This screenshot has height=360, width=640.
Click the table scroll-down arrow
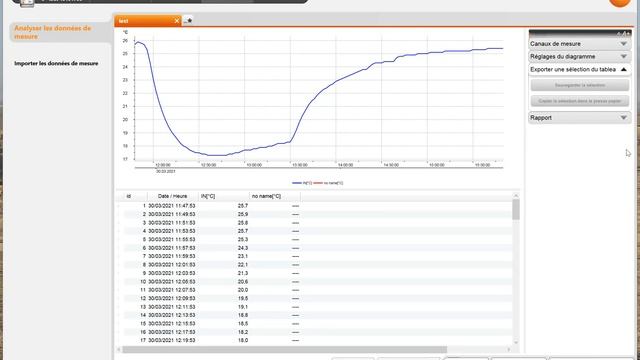[x=516, y=342]
